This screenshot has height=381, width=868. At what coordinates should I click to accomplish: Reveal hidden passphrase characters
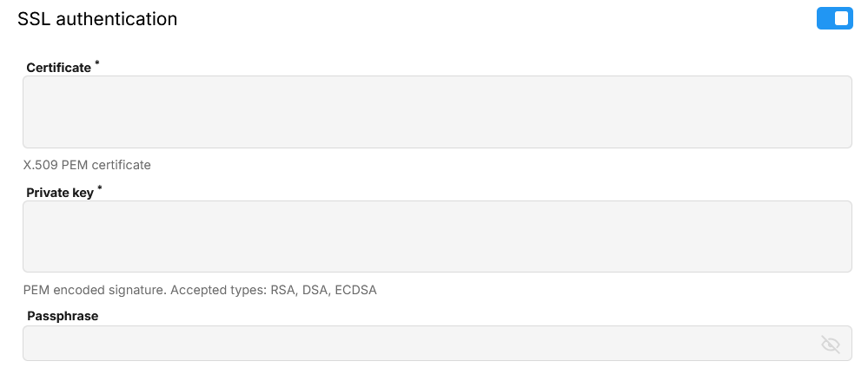click(x=831, y=345)
